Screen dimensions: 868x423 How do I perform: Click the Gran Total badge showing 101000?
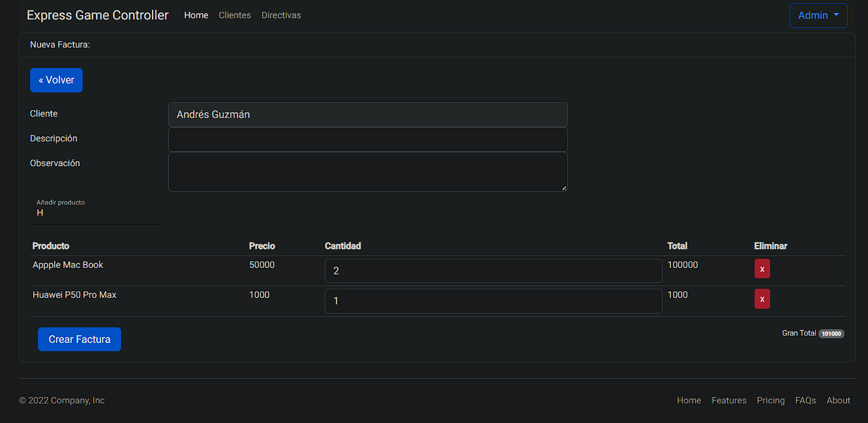pos(831,333)
